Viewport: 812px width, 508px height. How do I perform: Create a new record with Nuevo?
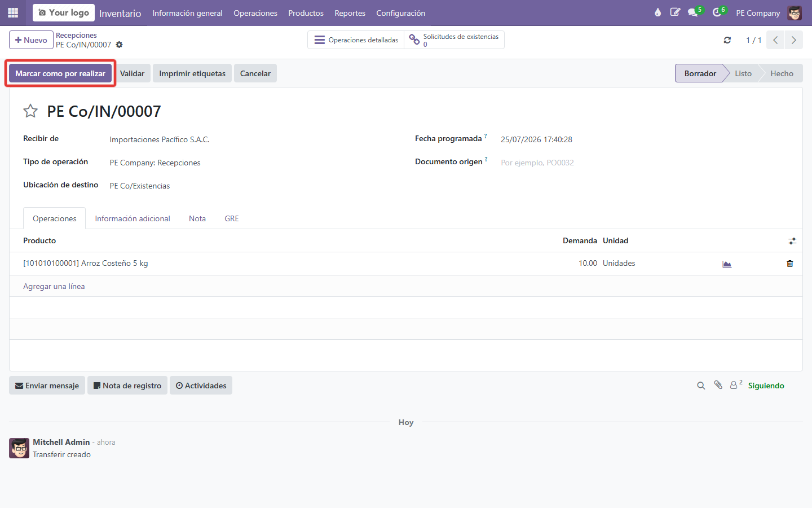31,40
